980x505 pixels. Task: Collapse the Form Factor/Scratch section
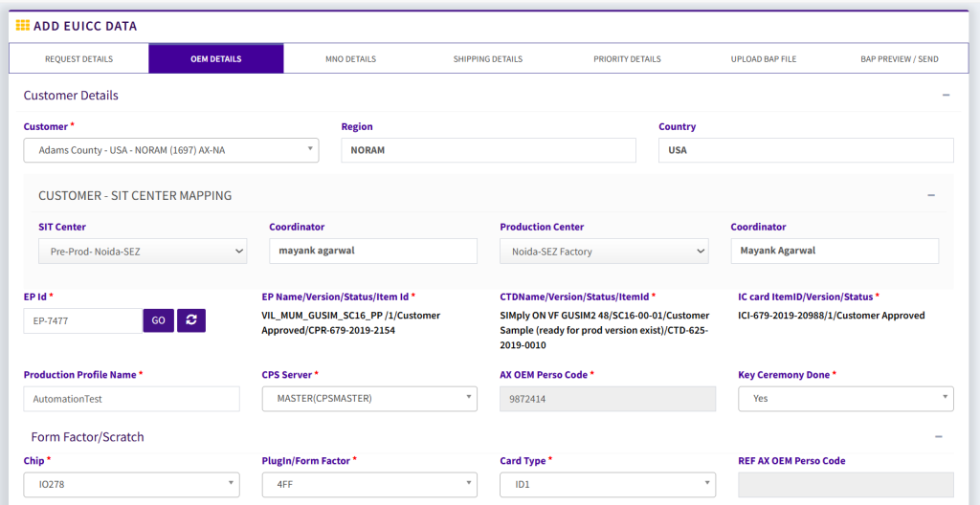point(937,437)
